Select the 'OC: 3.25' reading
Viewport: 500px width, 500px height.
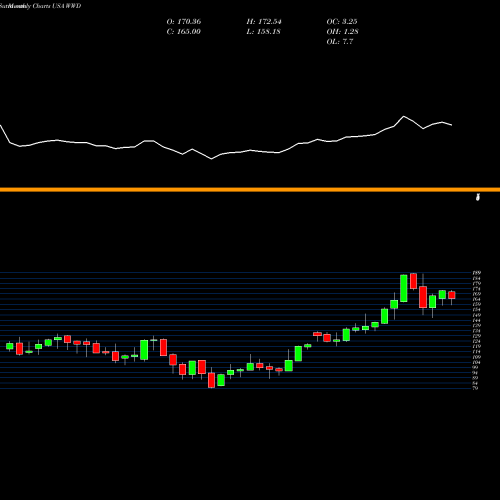(x=342, y=22)
